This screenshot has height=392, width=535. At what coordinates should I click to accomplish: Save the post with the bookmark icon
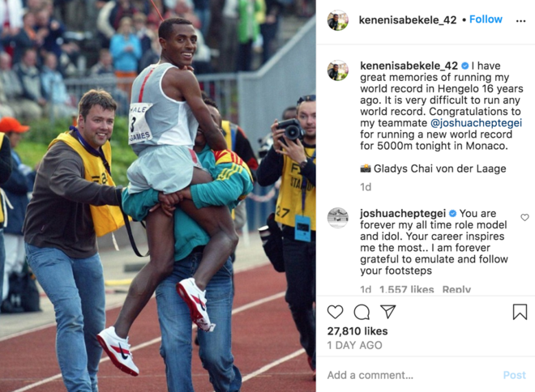pos(520,312)
